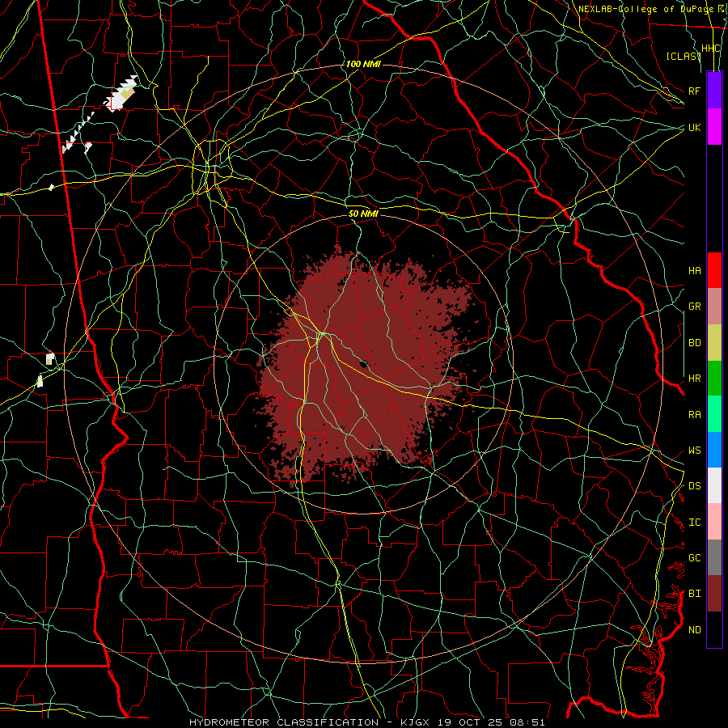
Task: Pick the RA bright green legend swatch
Action: coord(714,414)
